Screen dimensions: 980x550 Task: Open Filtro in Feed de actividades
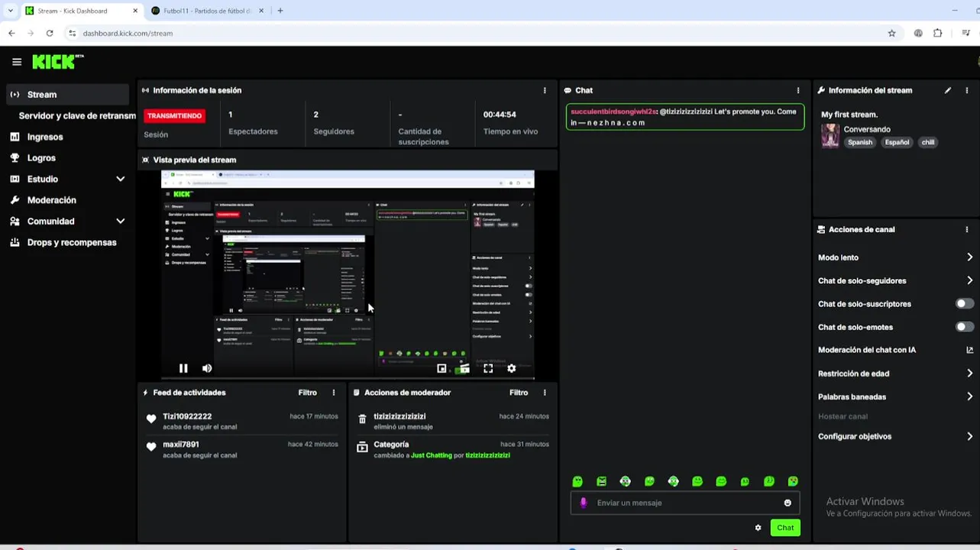(307, 393)
